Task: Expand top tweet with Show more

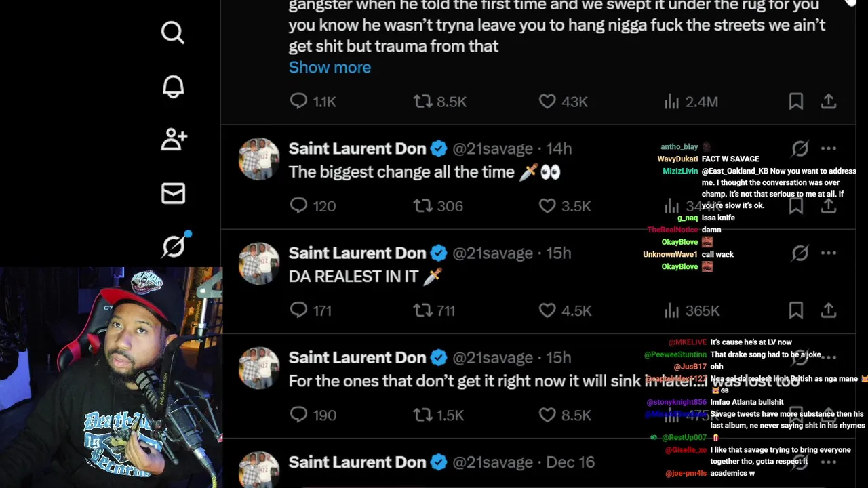Action: (330, 67)
